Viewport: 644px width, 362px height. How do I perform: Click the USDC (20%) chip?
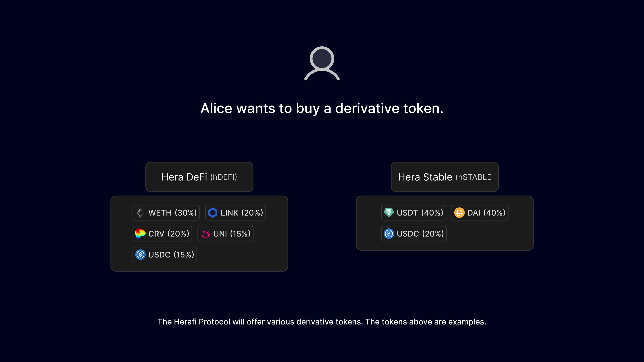(x=414, y=234)
